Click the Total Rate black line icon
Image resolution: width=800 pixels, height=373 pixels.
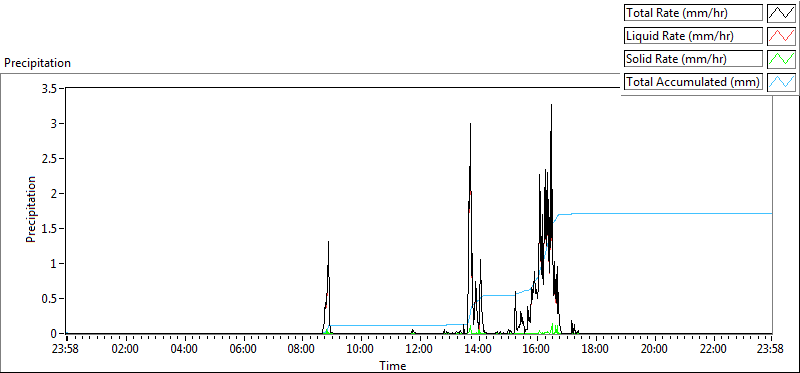click(x=782, y=12)
